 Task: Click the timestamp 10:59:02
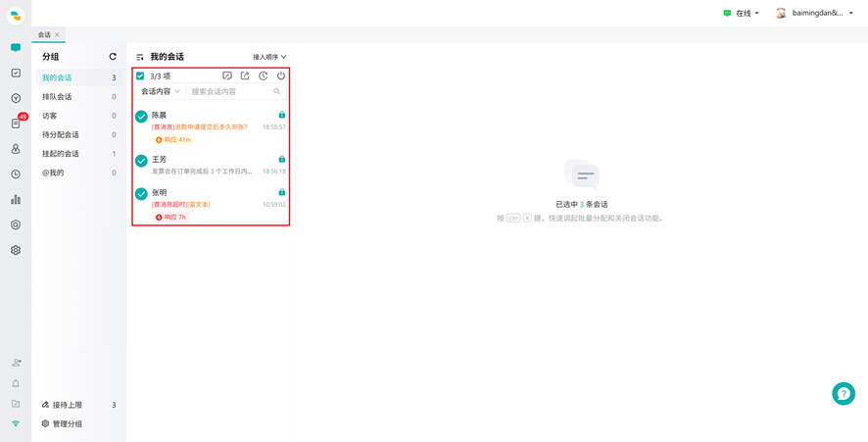click(274, 205)
